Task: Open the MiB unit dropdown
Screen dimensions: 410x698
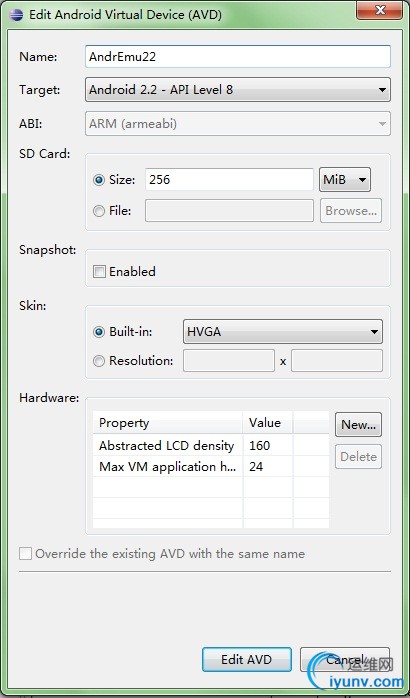Action: tap(345, 180)
